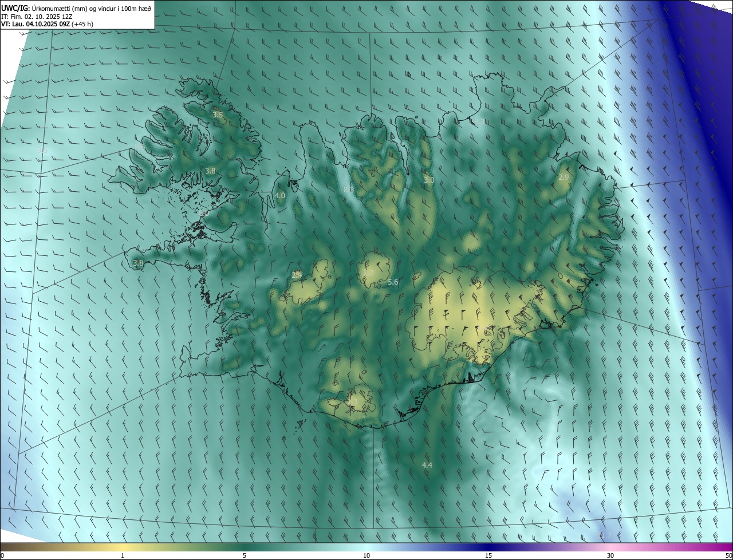Viewport: 733px width, 560px height.
Task: Click the colorbar tick label 1
Action: [x=123, y=555]
